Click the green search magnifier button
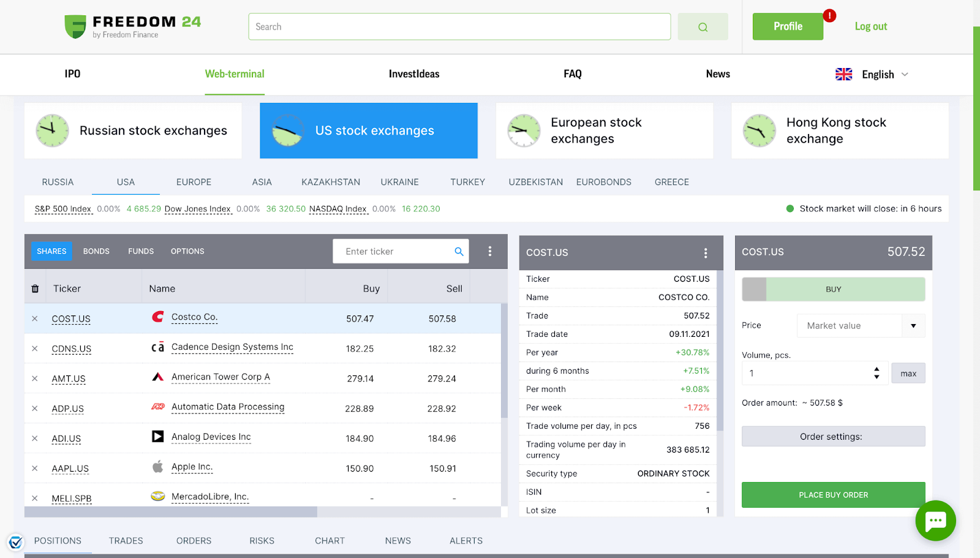980x558 pixels. [x=703, y=27]
